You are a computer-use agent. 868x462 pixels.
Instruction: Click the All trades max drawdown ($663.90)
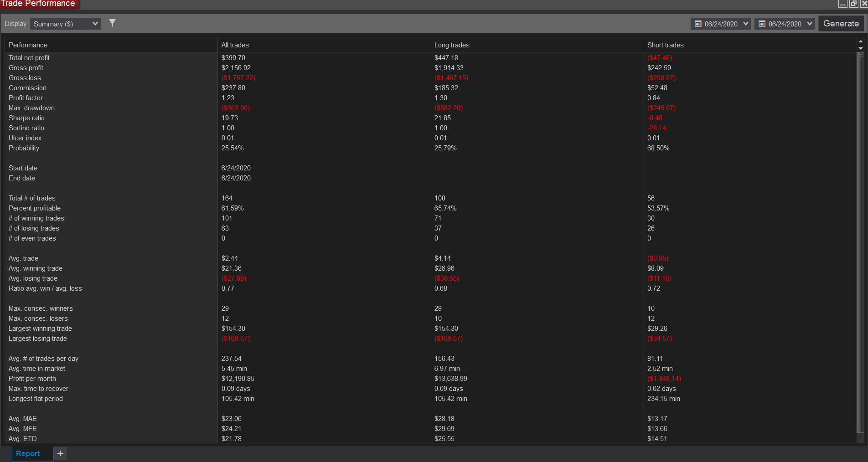[236, 108]
